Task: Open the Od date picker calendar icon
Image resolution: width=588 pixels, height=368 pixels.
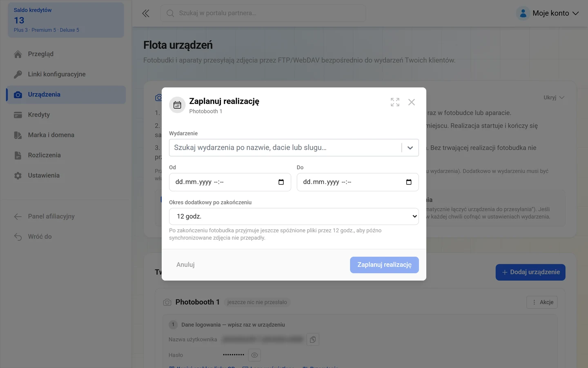Action: (281, 182)
